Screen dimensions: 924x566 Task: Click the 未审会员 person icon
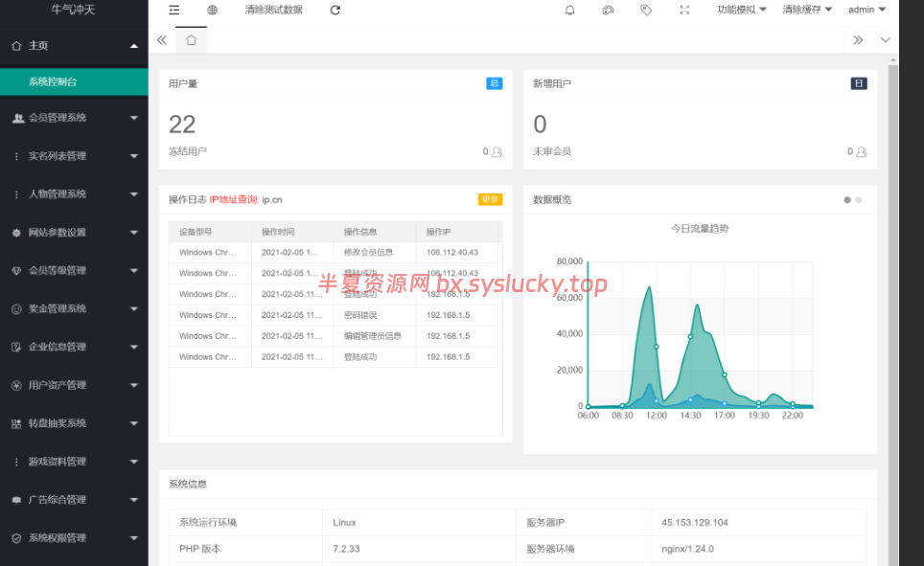pyautogui.click(x=862, y=152)
